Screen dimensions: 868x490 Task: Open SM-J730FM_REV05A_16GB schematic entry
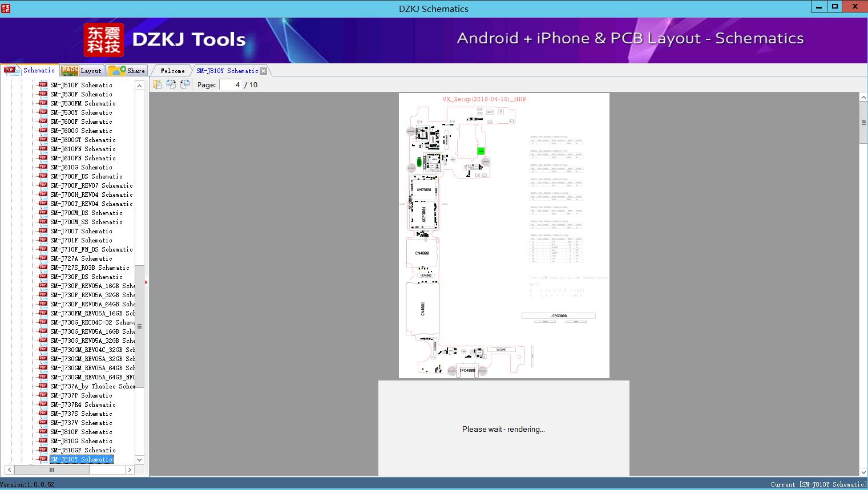click(x=92, y=313)
